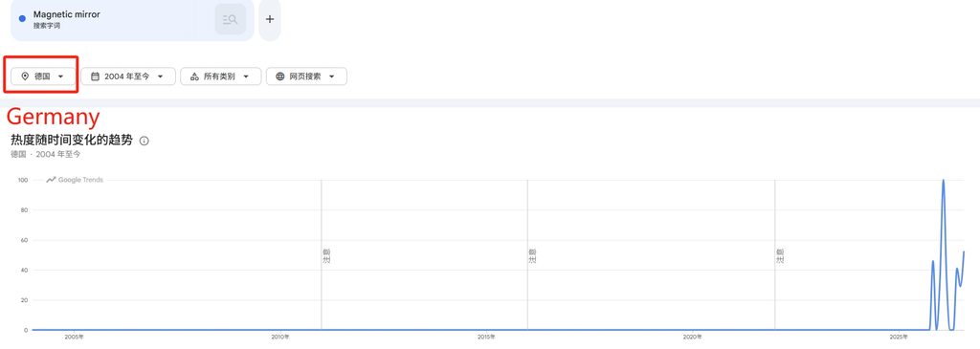
Task: Click the location pin icon
Action: click(25, 76)
